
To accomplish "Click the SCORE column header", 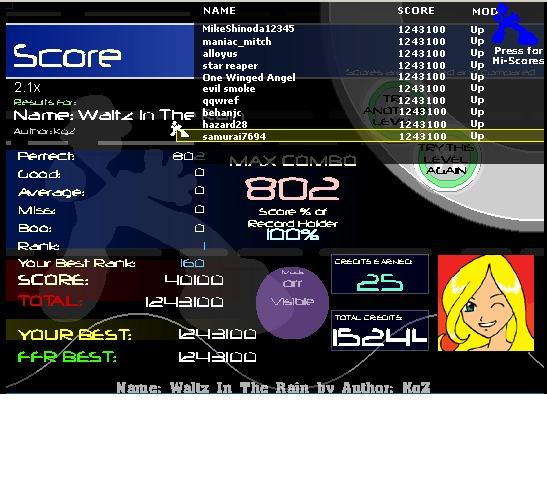I will [x=416, y=11].
